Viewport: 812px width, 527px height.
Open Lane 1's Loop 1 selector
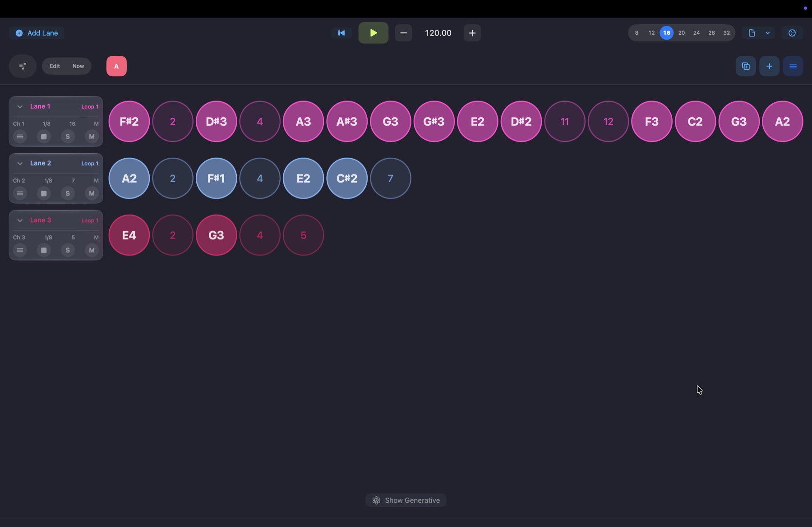tap(90, 107)
